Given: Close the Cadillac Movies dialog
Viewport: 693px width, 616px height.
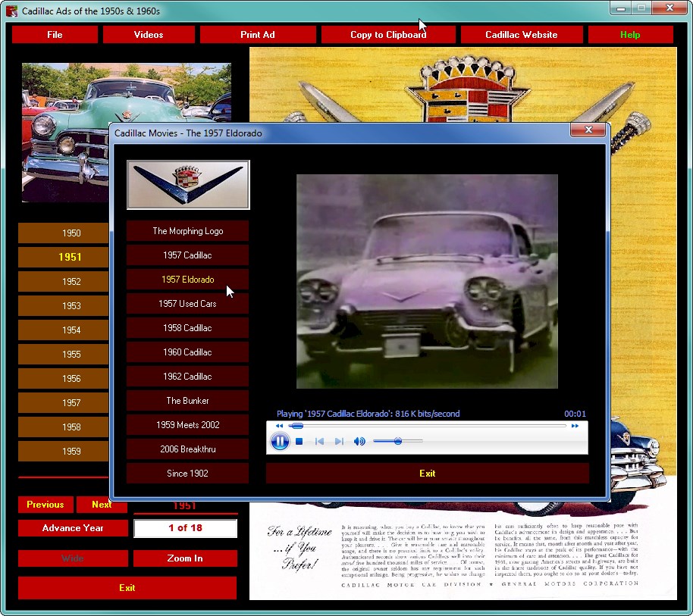Looking at the screenshot, I should pos(588,130).
